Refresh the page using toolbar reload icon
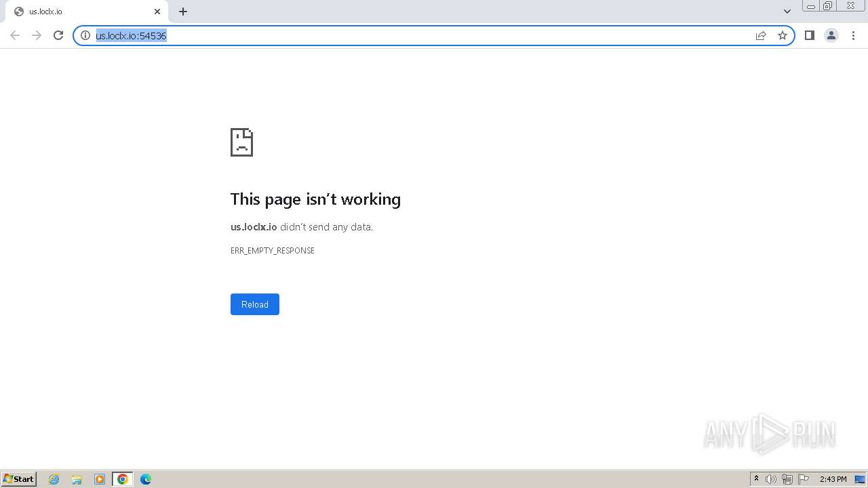Image resolution: width=868 pixels, height=488 pixels. (x=58, y=35)
